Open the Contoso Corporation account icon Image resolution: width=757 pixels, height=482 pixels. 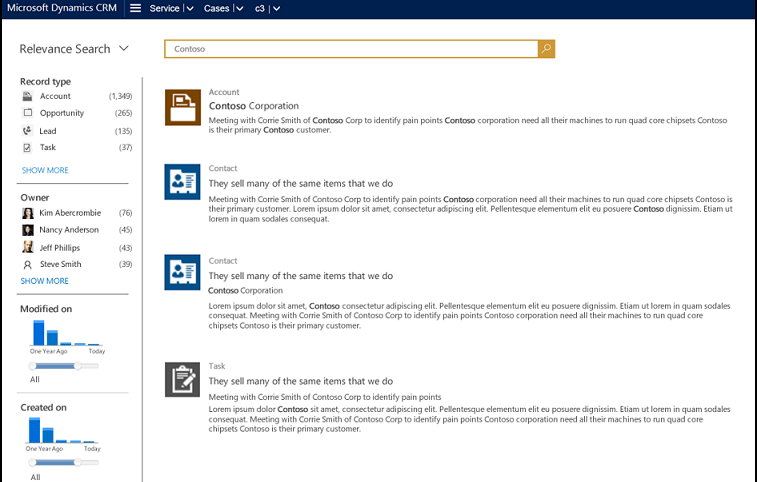coord(183,107)
